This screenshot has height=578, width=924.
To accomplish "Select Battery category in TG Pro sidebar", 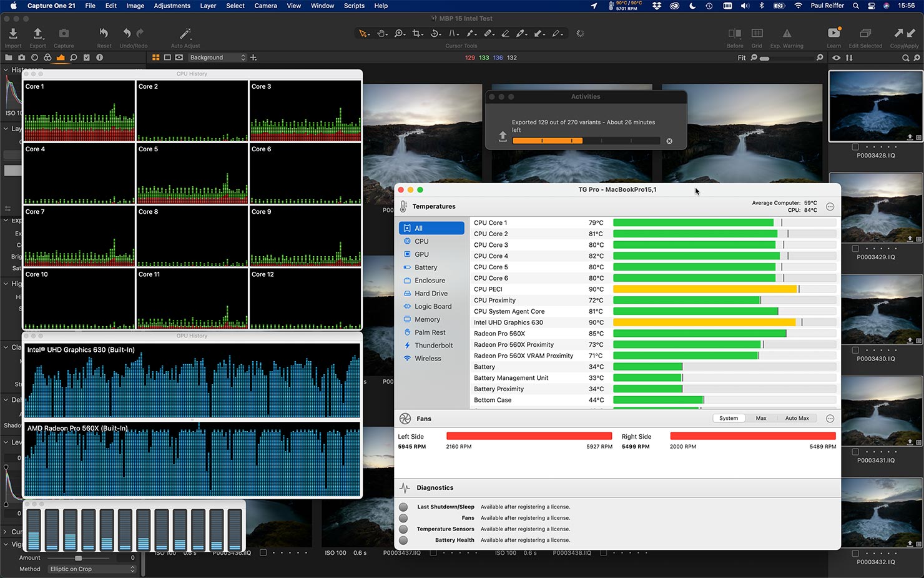I will (x=431, y=267).
